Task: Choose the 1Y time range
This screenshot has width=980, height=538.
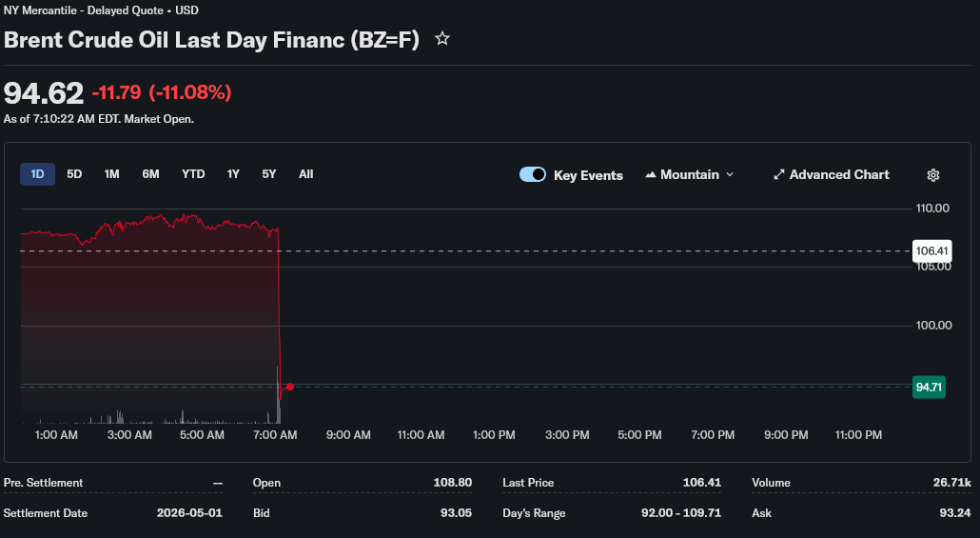Action: [x=233, y=174]
